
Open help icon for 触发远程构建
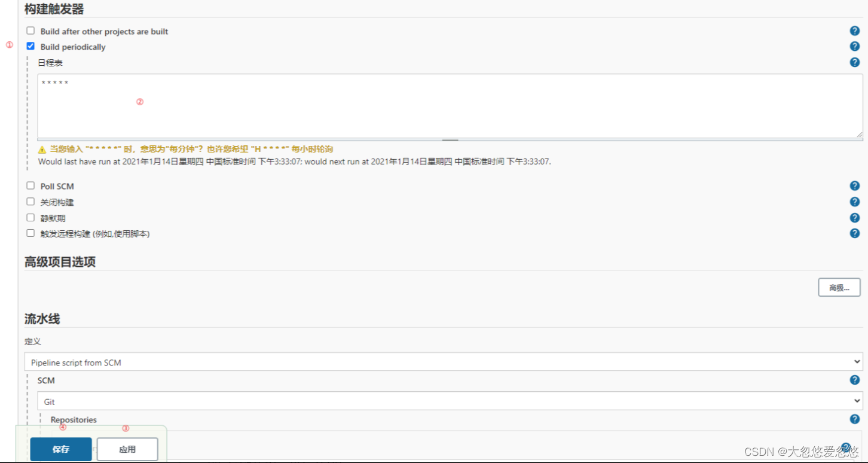855,233
